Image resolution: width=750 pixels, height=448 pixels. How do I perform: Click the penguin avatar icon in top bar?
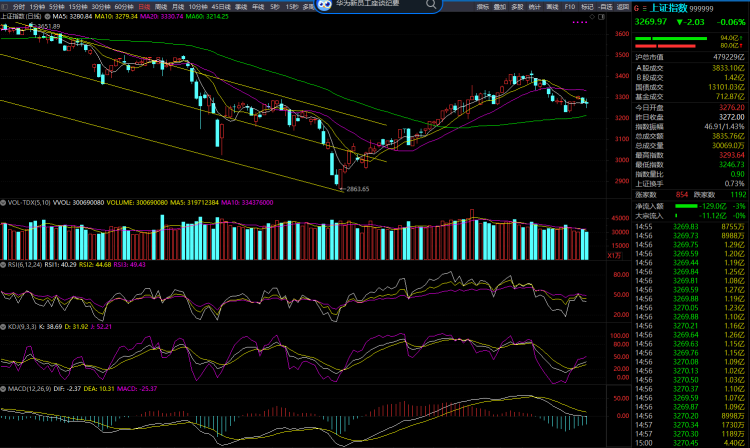point(324,6)
